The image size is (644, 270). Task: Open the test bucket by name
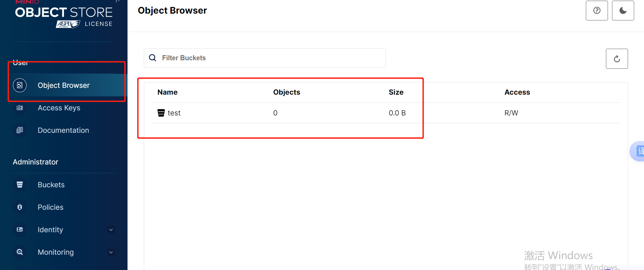click(x=174, y=113)
